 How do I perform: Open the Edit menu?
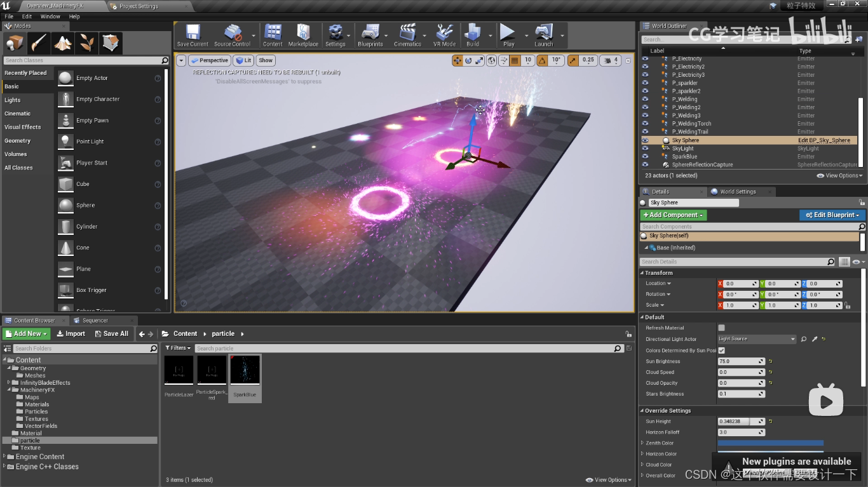27,17
